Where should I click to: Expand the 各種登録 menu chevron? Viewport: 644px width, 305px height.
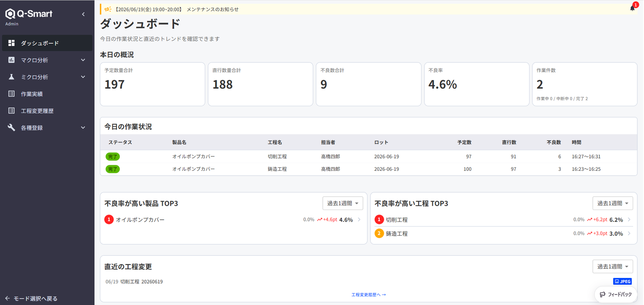coord(83,128)
